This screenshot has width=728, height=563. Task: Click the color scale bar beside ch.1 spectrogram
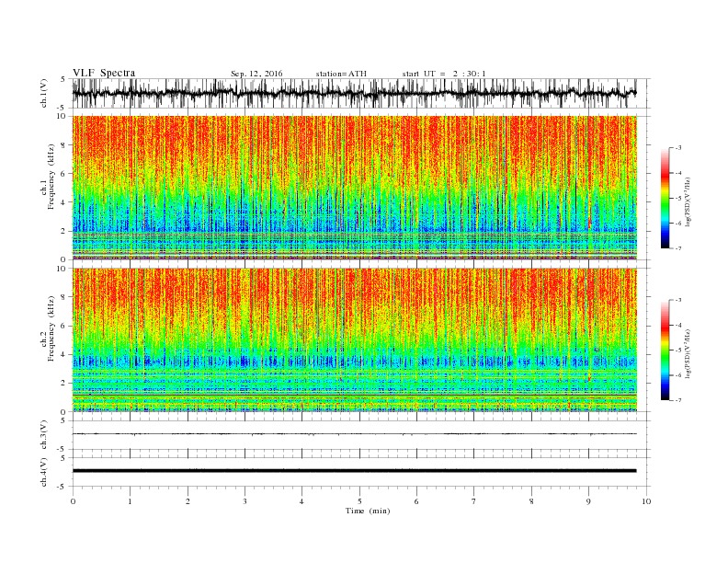point(665,198)
